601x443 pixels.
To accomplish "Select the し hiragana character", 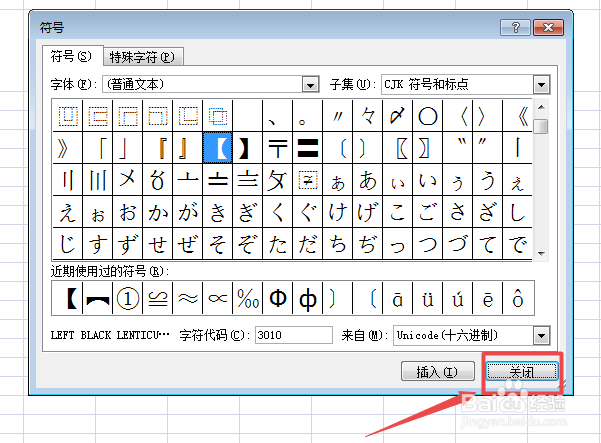I will [518, 212].
